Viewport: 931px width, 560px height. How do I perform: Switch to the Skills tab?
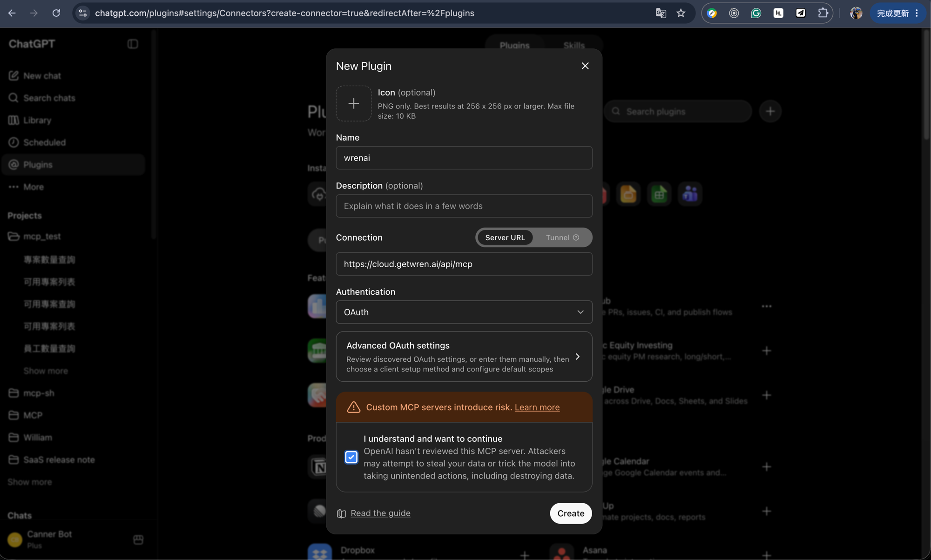pyautogui.click(x=574, y=45)
